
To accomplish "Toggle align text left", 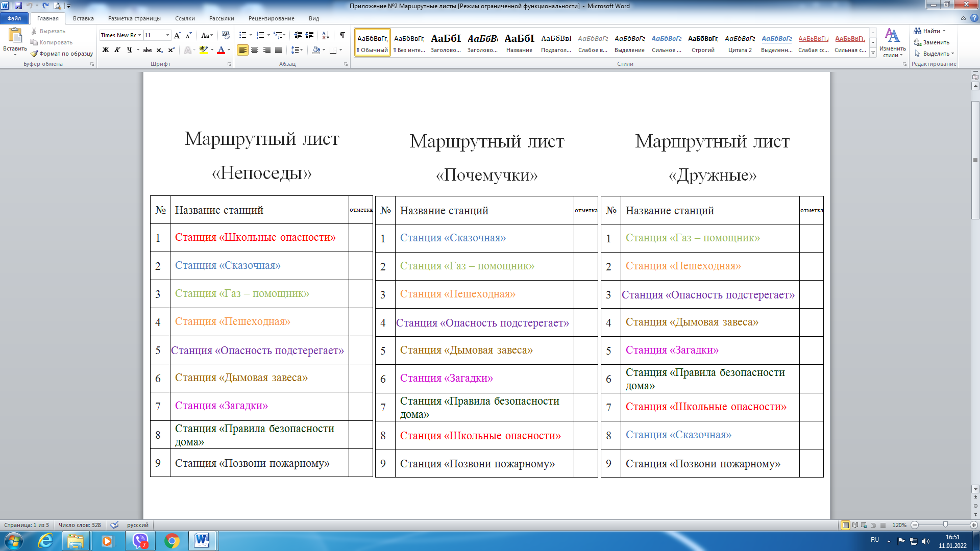I will [242, 50].
